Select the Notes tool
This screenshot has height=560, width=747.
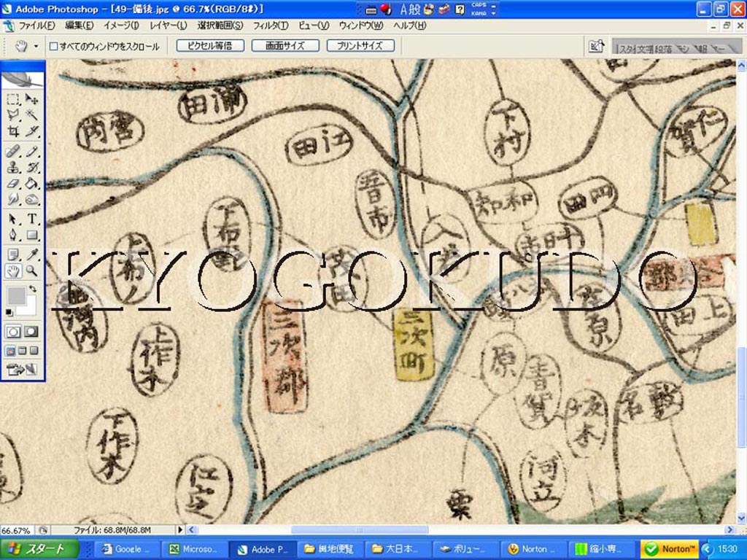[13, 255]
